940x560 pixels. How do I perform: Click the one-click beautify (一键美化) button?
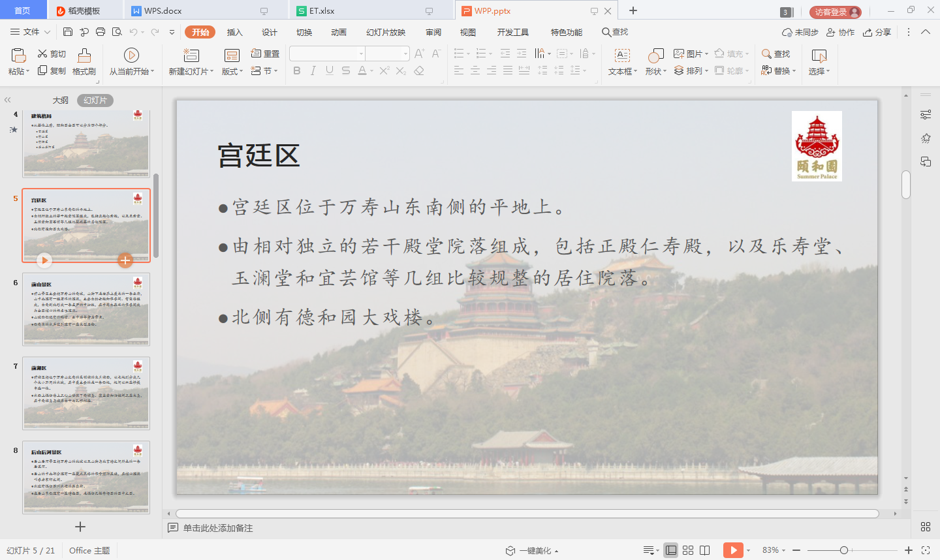point(531,550)
